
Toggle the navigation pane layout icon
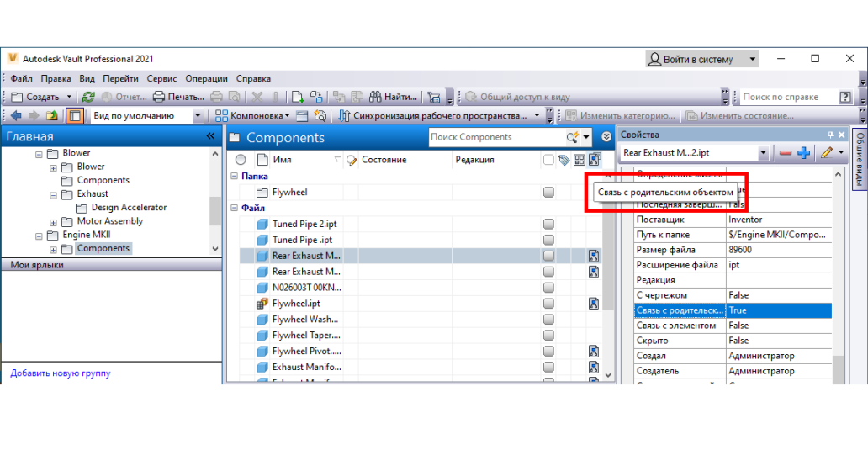[75, 116]
